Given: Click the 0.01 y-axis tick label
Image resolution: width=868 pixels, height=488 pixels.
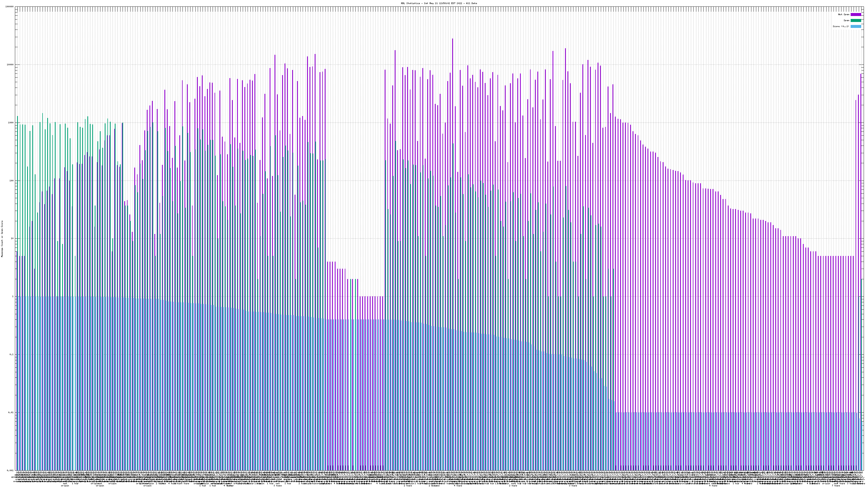Looking at the screenshot, I should [x=11, y=413].
